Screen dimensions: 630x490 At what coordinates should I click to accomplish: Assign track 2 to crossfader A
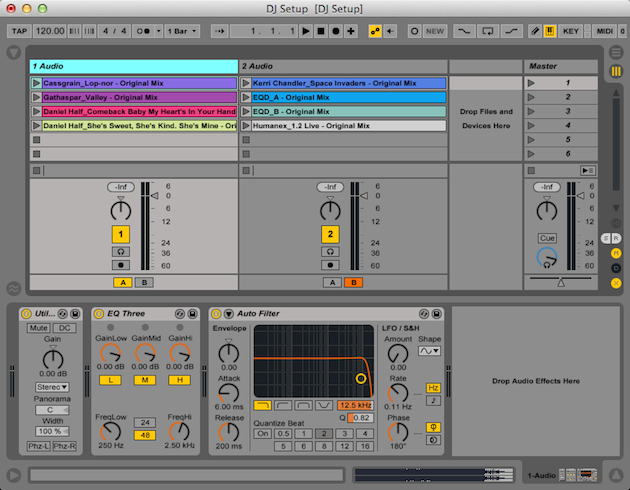332,282
